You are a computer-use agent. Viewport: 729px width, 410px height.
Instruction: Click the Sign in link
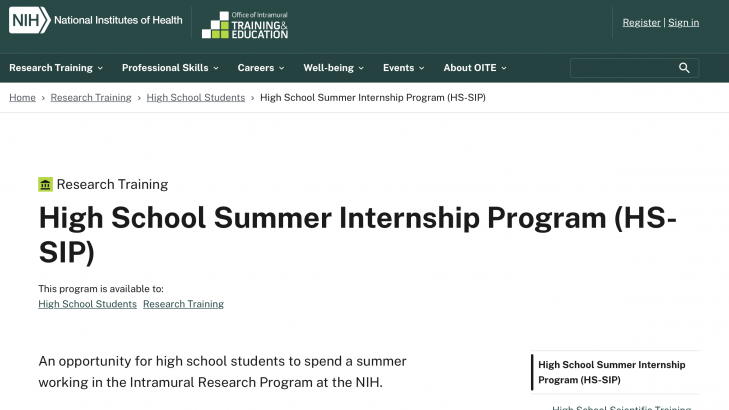coord(684,22)
